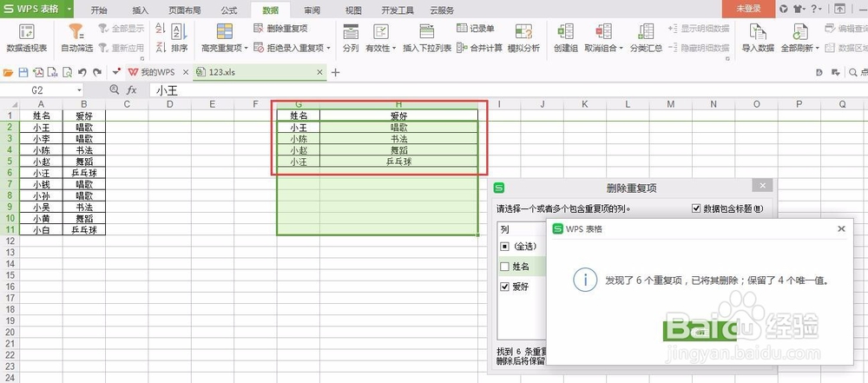Sort ascending with the A-Z icon
This screenshot has height=383, width=868.
161,29
